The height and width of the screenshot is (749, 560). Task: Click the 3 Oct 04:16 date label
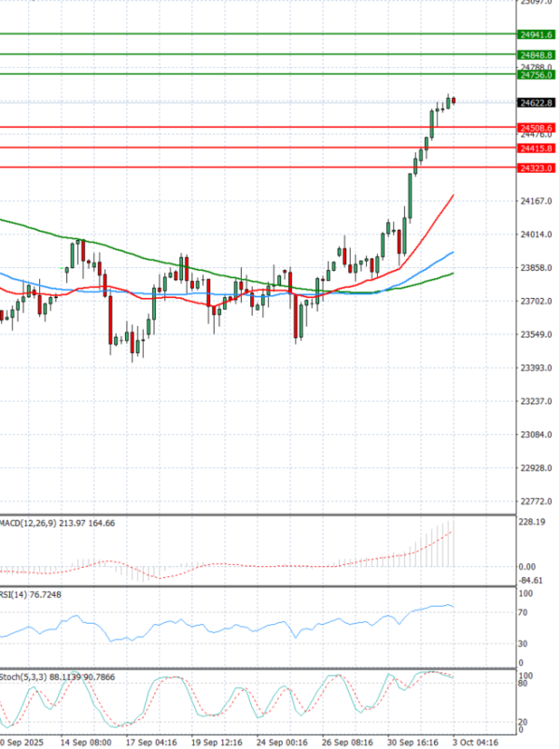click(x=476, y=742)
